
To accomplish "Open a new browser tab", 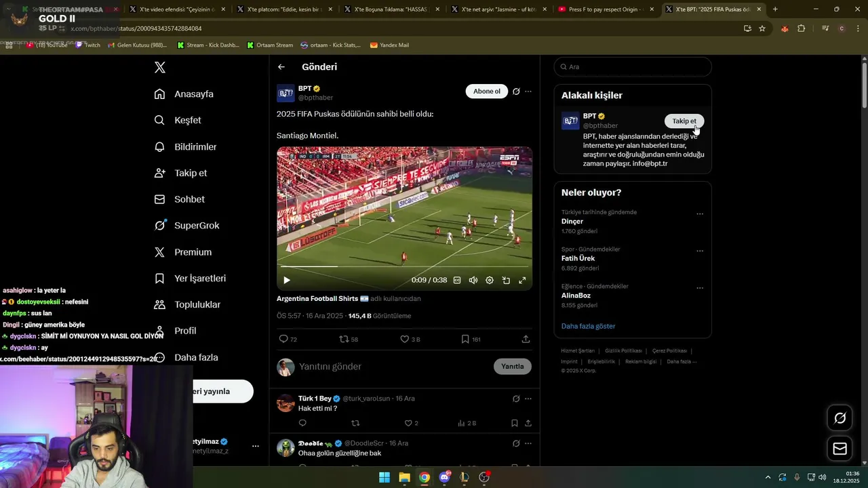I will (775, 9).
